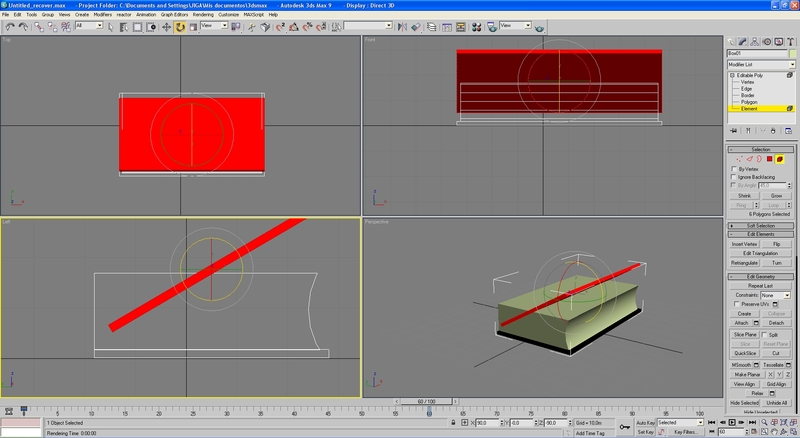Switch to the Create command panel tab

pos(731,42)
